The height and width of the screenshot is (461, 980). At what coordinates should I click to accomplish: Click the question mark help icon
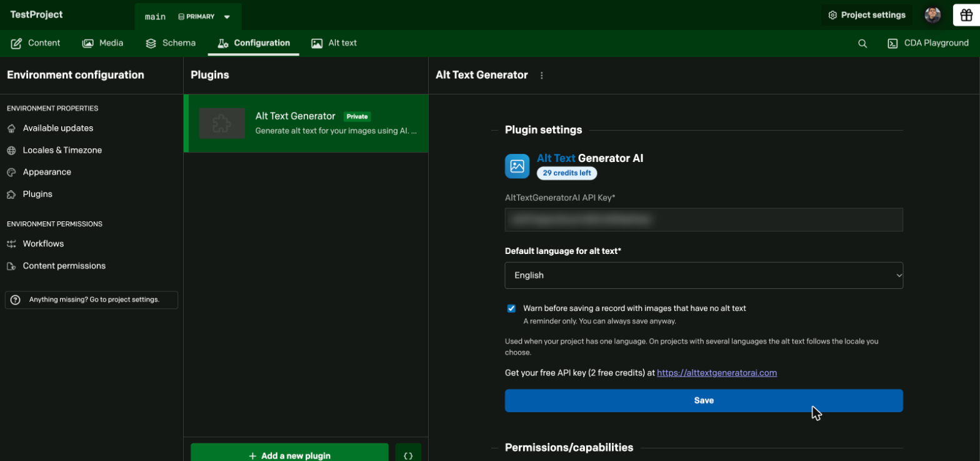point(16,300)
